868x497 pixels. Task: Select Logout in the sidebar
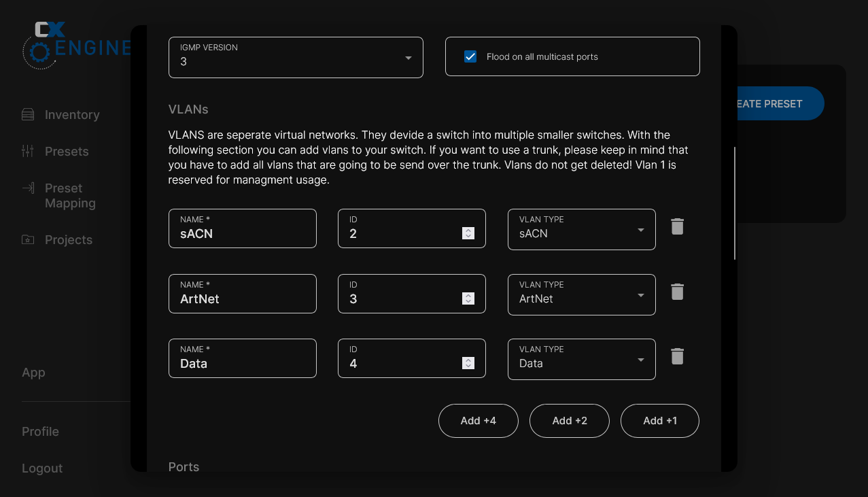coord(42,468)
